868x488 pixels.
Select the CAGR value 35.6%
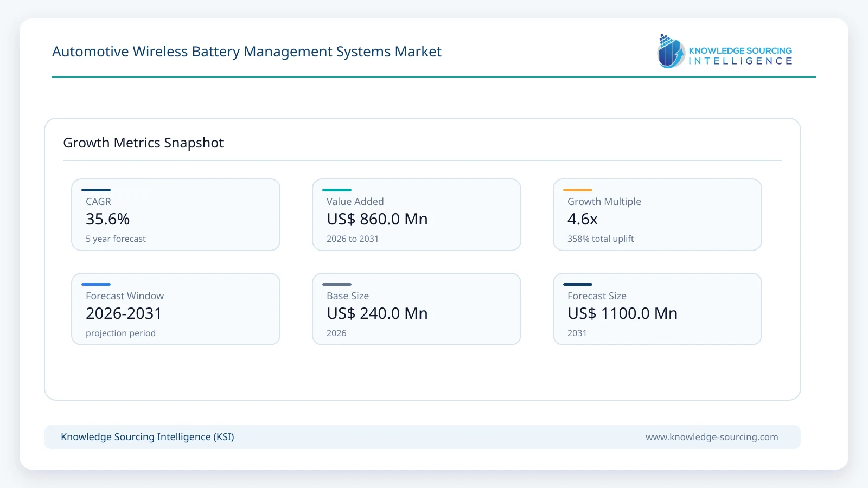pyautogui.click(x=107, y=219)
